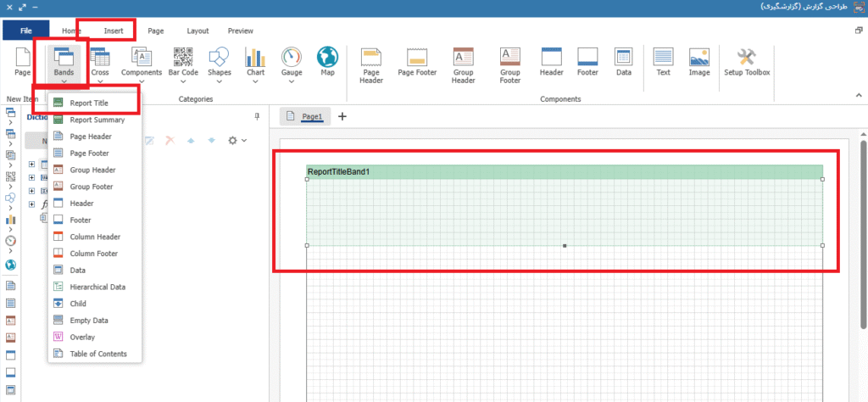The width and height of the screenshot is (868, 402).
Task: Expand the first dictionary tree node
Action: click(32, 164)
